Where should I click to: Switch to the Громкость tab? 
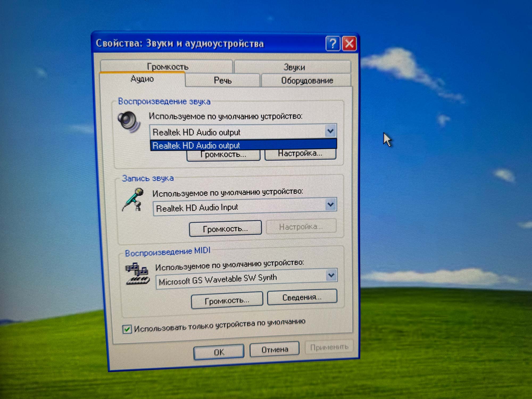tap(167, 67)
